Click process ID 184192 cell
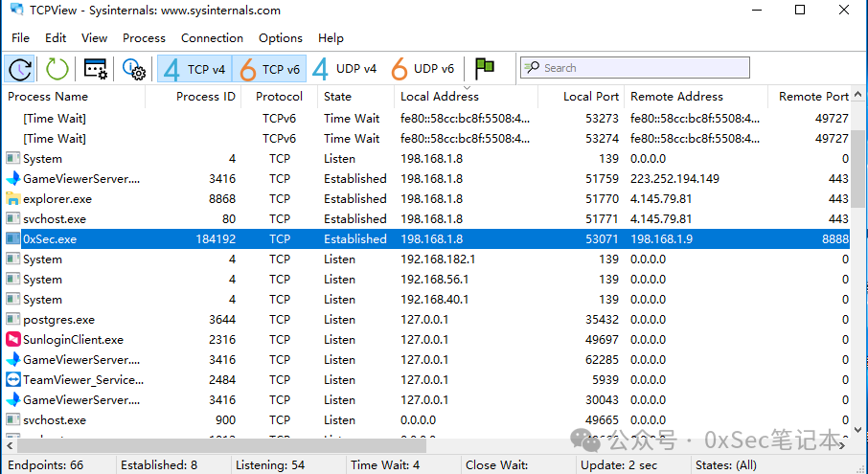Image resolution: width=868 pixels, height=474 pixels. tap(216, 239)
